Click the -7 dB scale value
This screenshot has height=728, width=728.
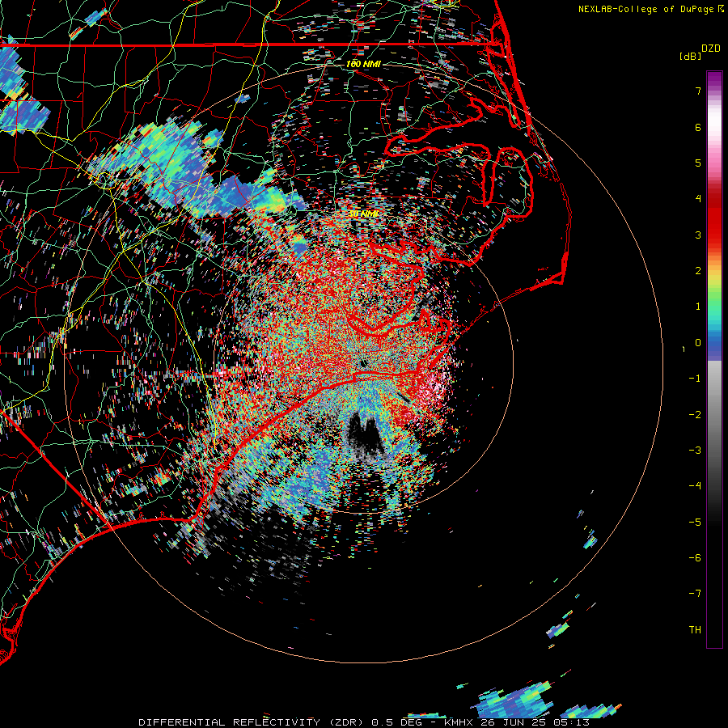pyautogui.click(x=695, y=594)
